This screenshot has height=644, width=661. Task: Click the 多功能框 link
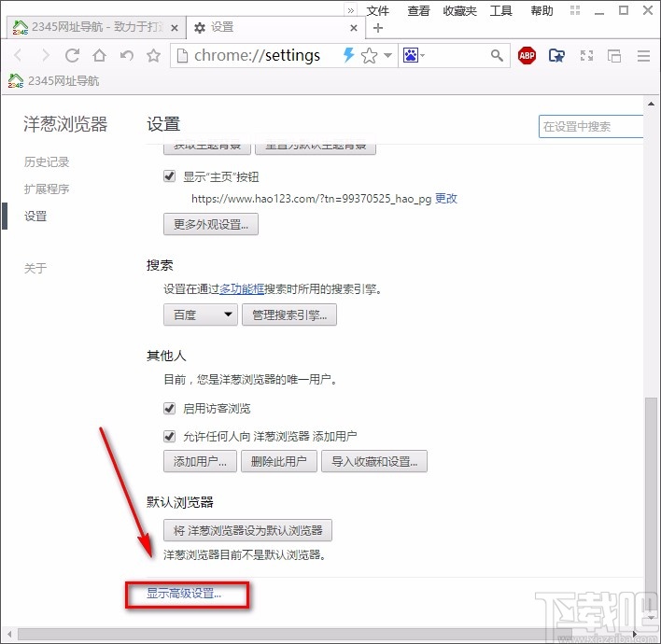242,289
